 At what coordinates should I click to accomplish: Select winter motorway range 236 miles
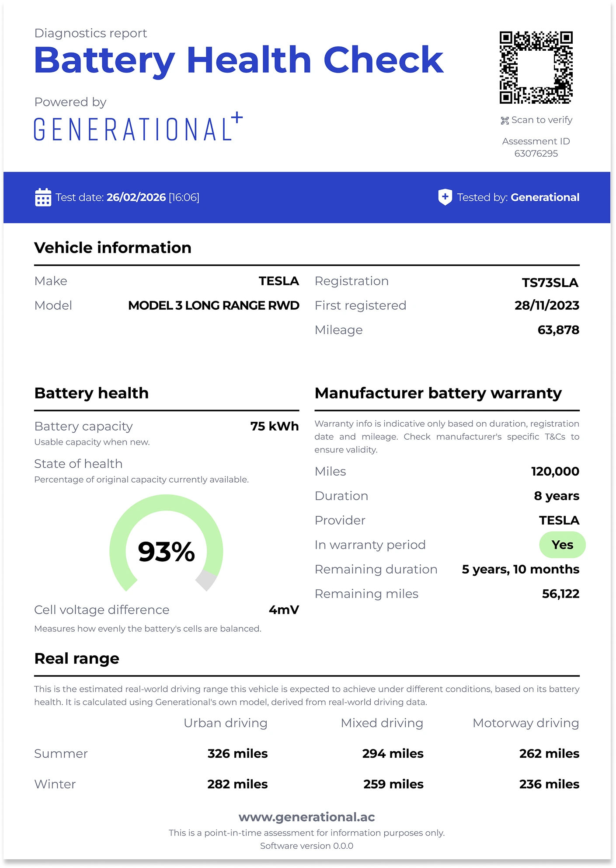[x=549, y=784]
